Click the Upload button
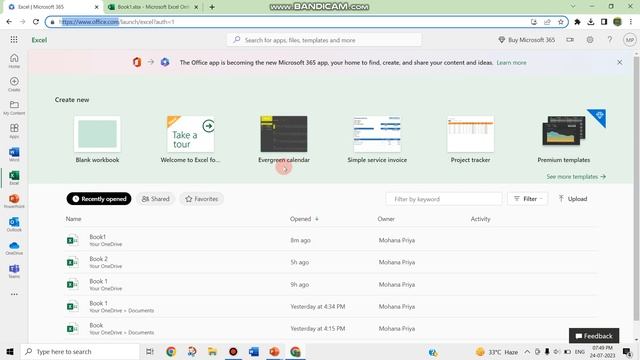Viewport: 640px width, 360px height. pos(573,199)
